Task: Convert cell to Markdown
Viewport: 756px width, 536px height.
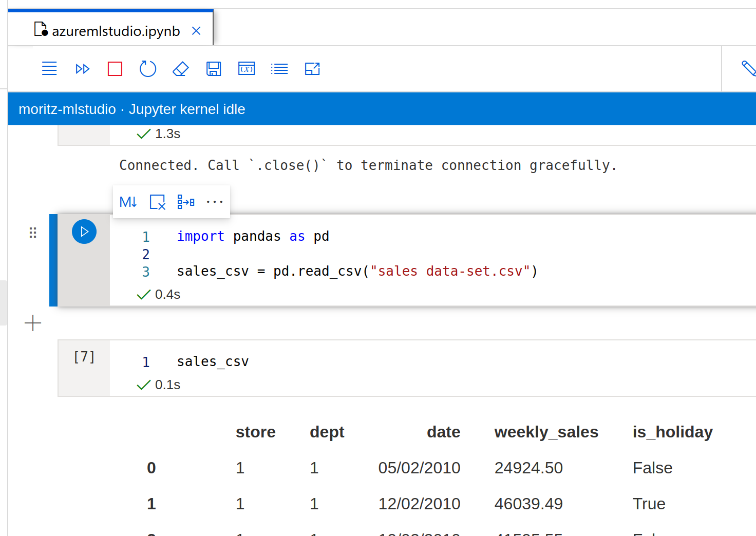Action: [x=128, y=202]
